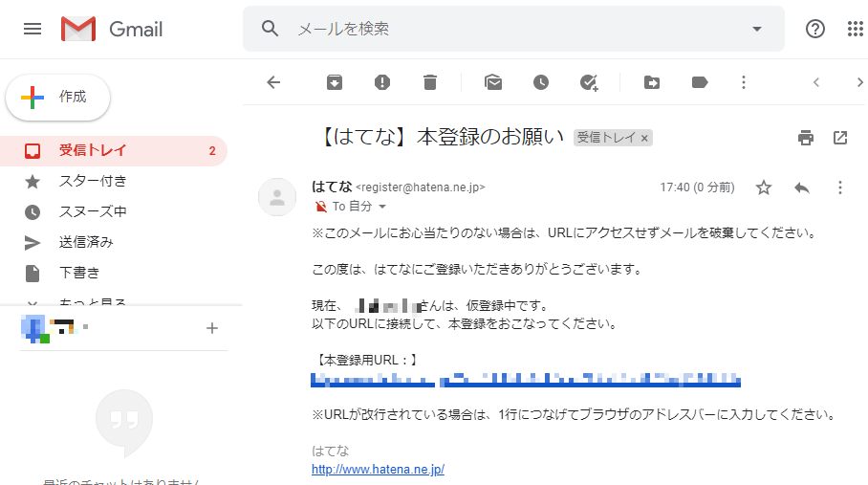Expand the search options dropdown arrow
The height and width of the screenshot is (485, 868).
[757, 29]
